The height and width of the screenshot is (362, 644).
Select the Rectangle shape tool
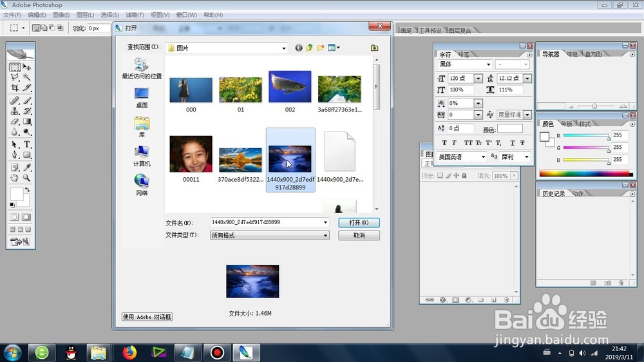(27, 155)
